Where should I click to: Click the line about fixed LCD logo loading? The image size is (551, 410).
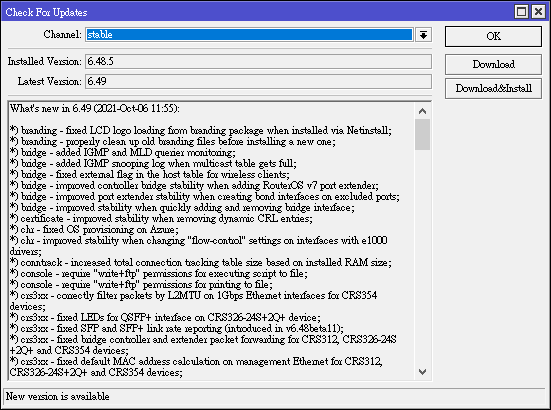[201, 131]
